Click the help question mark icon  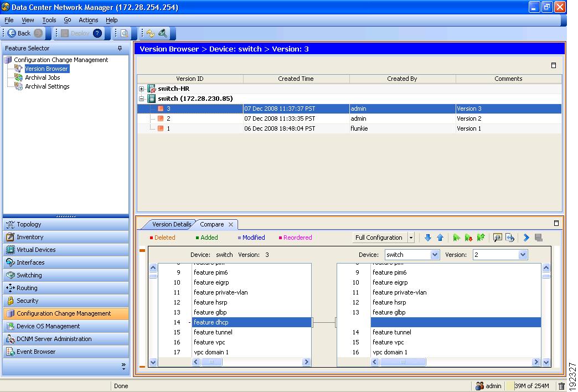click(97, 33)
